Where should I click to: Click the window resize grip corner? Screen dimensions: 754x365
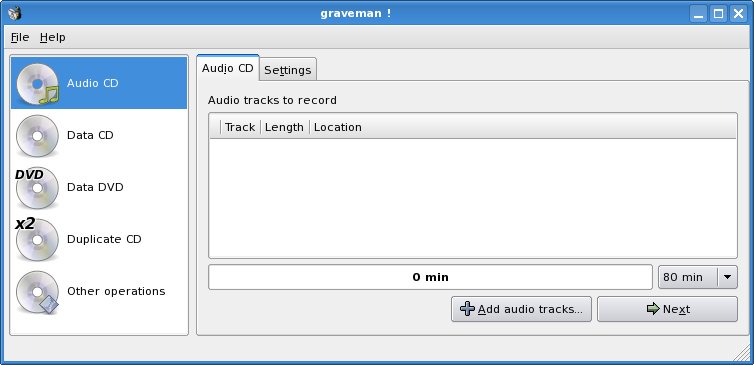[x=742, y=353]
